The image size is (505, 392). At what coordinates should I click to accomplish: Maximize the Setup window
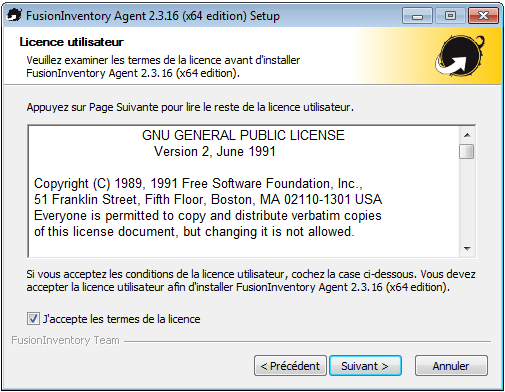point(450,16)
